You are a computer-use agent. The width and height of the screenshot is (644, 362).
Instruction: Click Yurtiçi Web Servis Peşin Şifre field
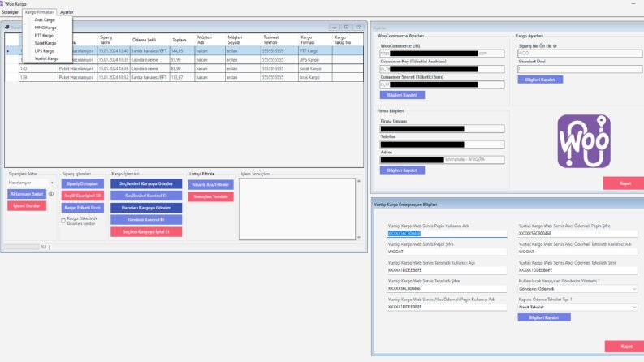coord(447,252)
